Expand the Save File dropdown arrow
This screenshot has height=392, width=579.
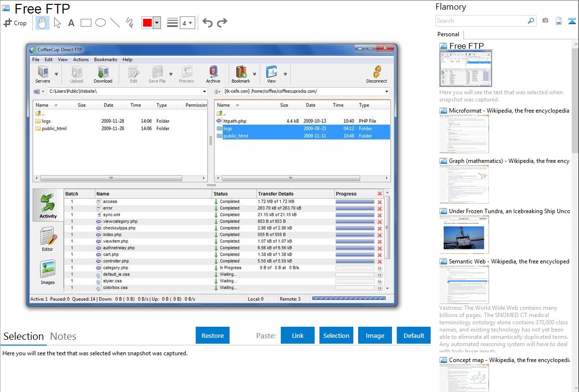pos(171,74)
